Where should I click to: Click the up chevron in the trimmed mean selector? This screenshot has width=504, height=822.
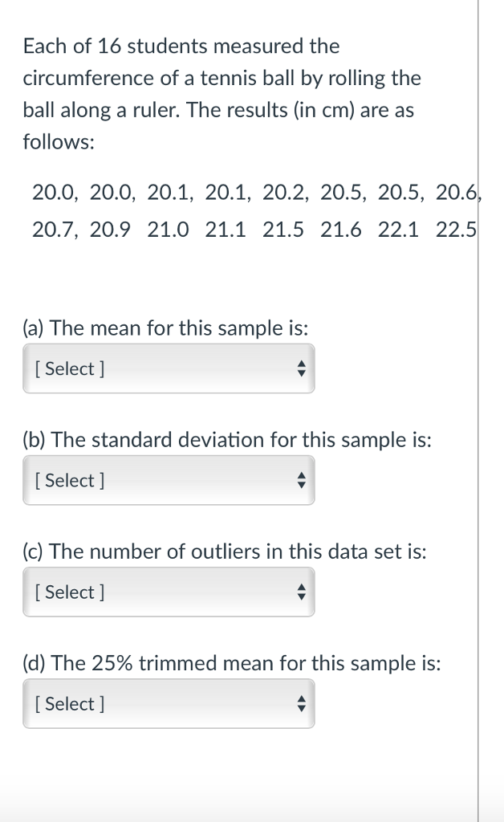click(301, 698)
